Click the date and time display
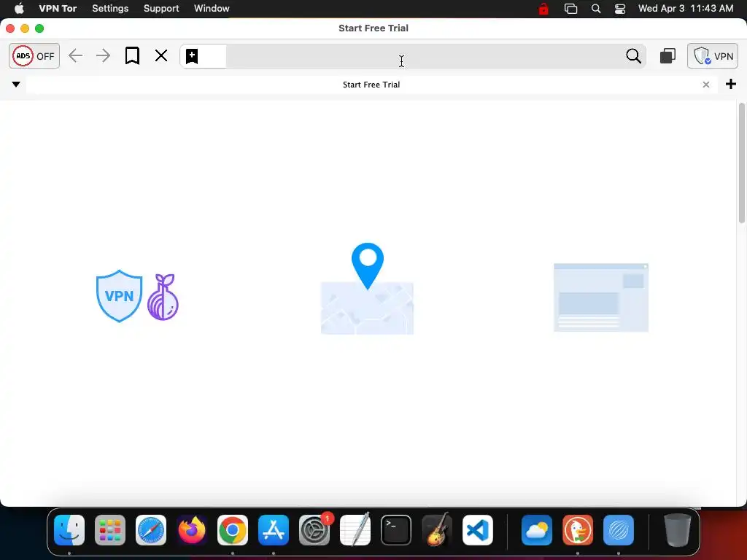The image size is (747, 560). 686,8
